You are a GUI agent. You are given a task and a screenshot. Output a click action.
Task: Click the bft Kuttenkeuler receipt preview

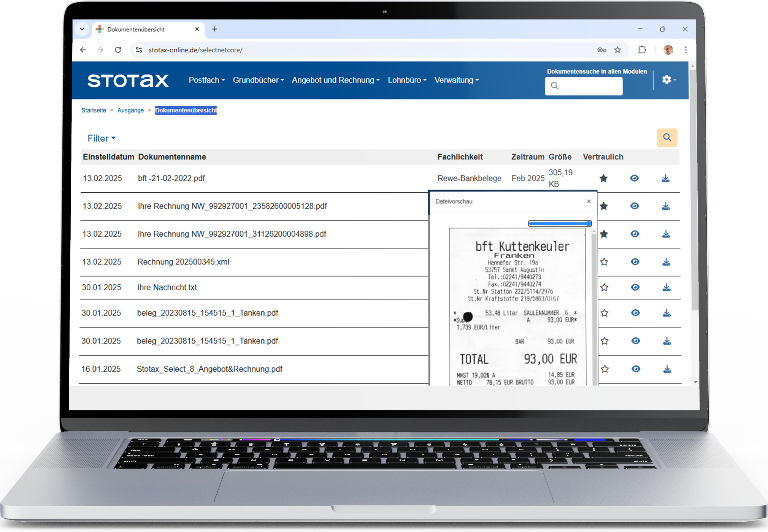517,307
